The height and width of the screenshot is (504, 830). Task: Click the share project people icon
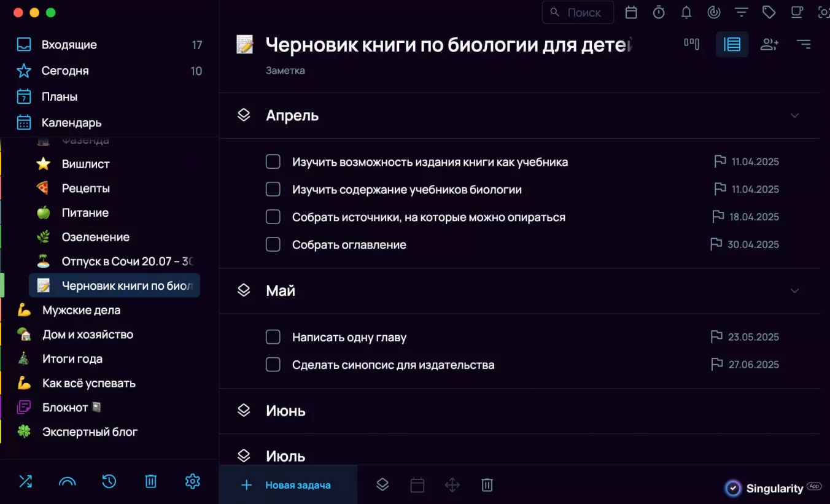pos(769,44)
